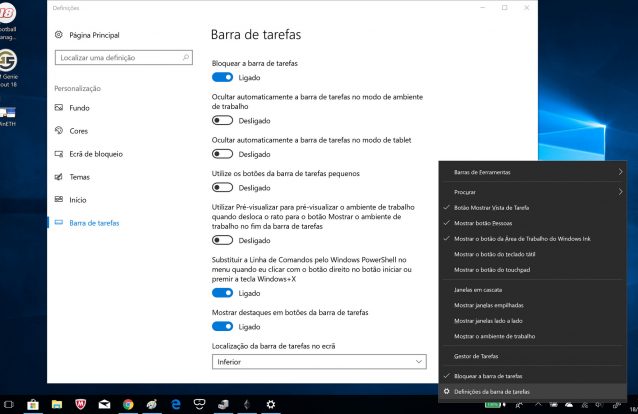Click the Settings gear taskbar icon
This screenshot has width=638, height=414.
pos(270,404)
